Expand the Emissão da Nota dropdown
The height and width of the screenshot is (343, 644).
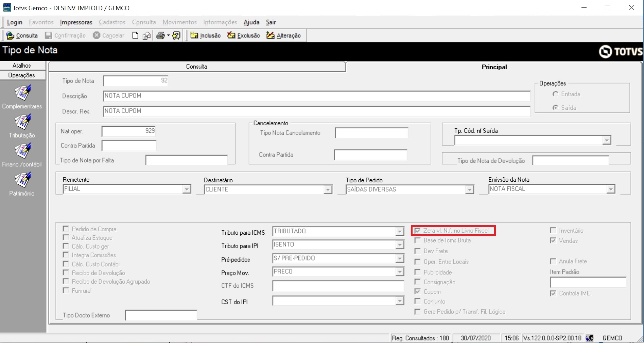click(x=611, y=189)
